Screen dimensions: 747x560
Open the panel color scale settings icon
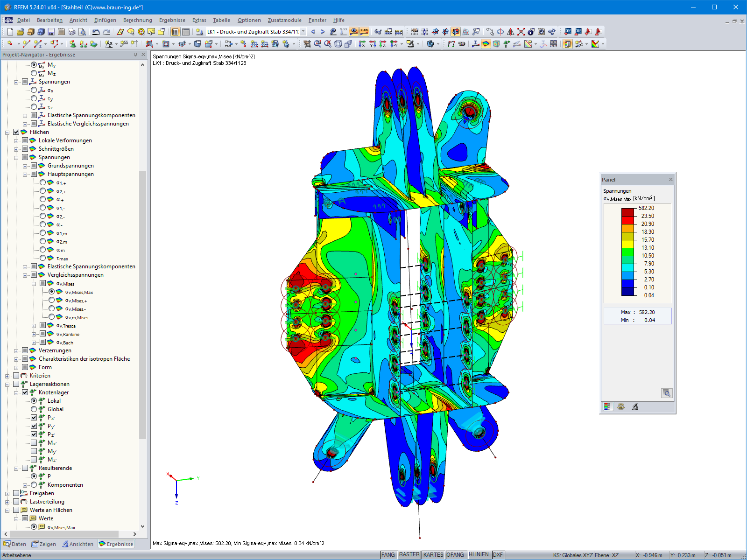click(x=608, y=406)
